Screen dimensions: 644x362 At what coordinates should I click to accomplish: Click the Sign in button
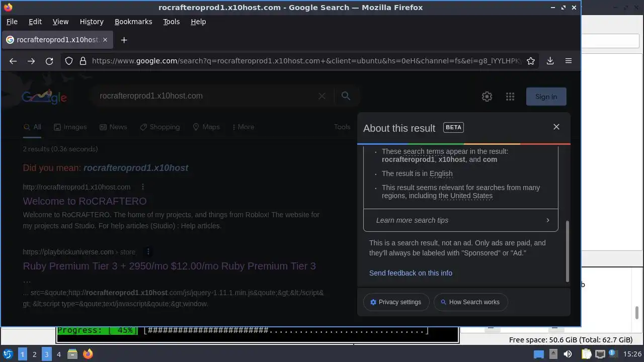click(546, 97)
